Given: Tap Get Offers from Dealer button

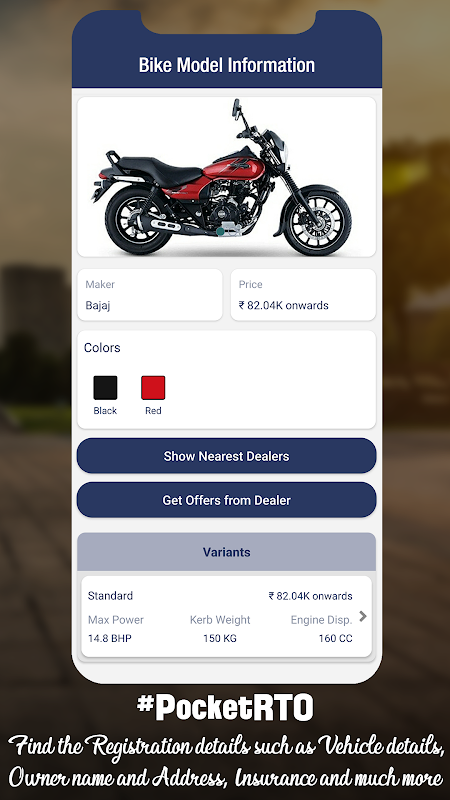Looking at the screenshot, I should pos(227,500).
